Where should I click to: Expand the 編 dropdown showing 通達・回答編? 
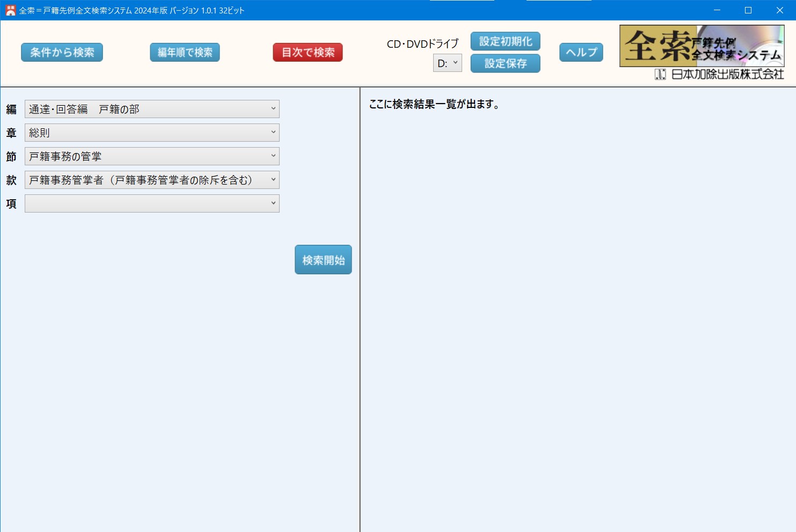tap(152, 109)
